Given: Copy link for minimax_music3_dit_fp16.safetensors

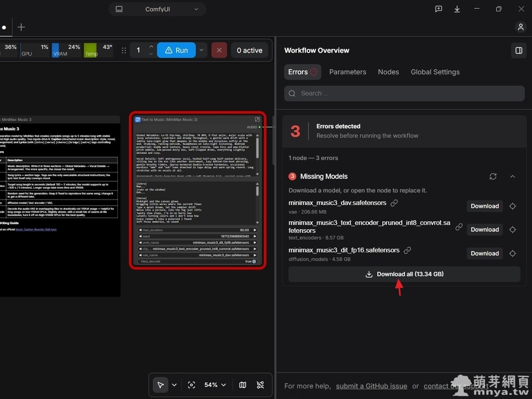Looking at the screenshot, I should point(407,250).
